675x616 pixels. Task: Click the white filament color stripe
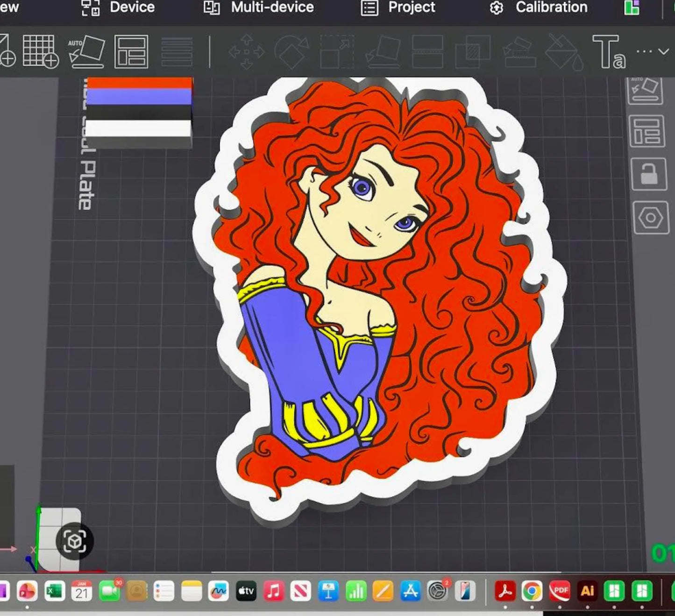138,128
